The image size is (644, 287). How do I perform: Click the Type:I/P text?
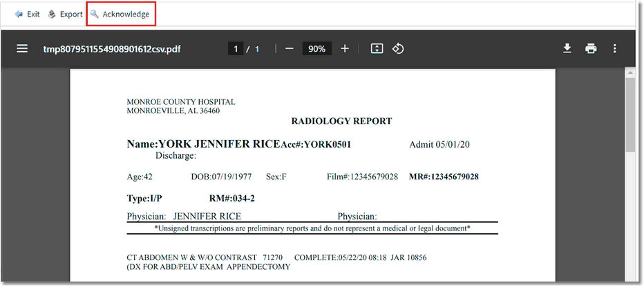point(144,199)
